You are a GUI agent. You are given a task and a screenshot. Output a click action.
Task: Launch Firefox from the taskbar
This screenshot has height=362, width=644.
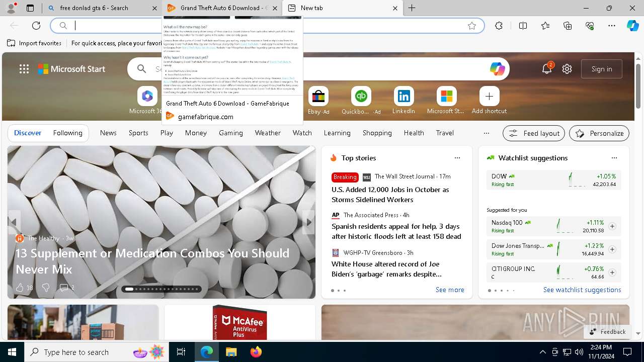coord(256,352)
